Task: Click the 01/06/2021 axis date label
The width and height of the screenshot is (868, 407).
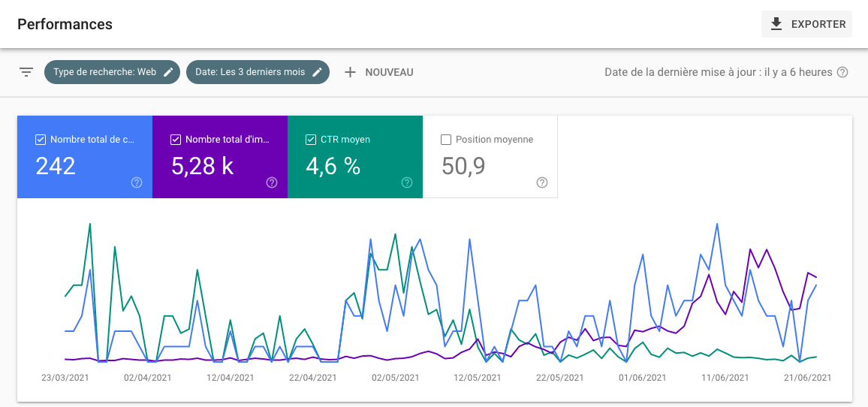Action: coord(642,378)
